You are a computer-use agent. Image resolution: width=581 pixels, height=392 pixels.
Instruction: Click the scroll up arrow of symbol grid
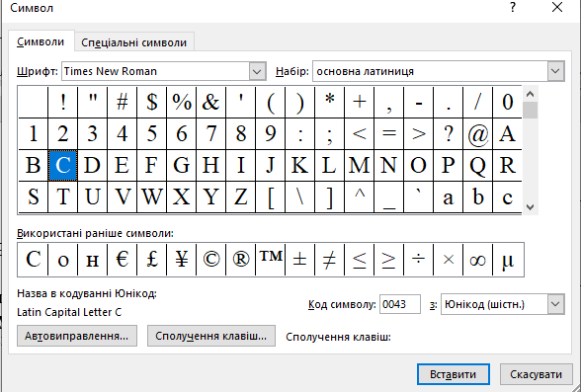(x=530, y=94)
